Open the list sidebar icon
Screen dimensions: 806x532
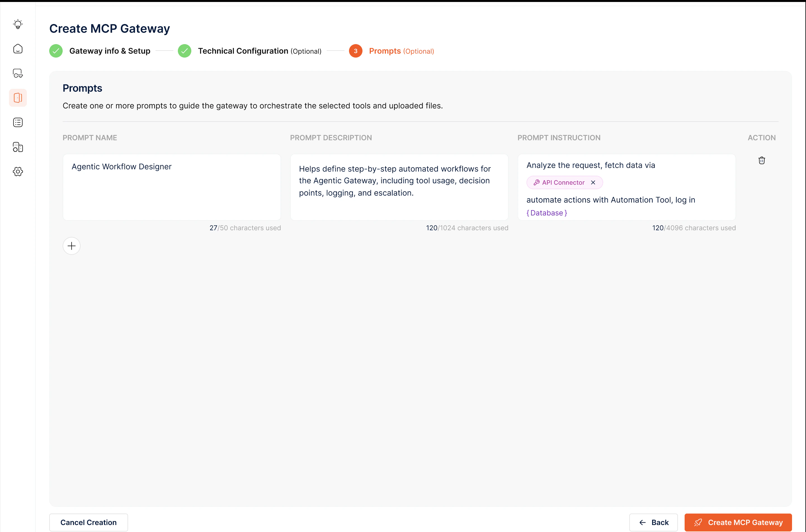click(18, 122)
